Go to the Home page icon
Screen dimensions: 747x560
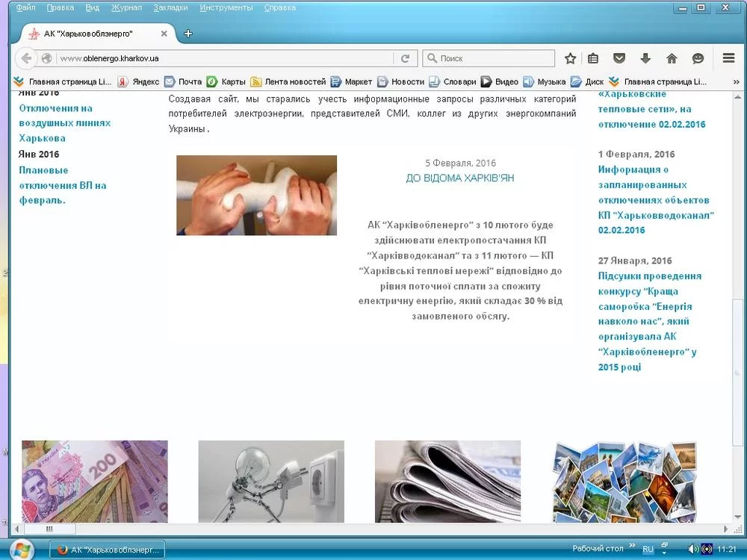[x=672, y=58]
